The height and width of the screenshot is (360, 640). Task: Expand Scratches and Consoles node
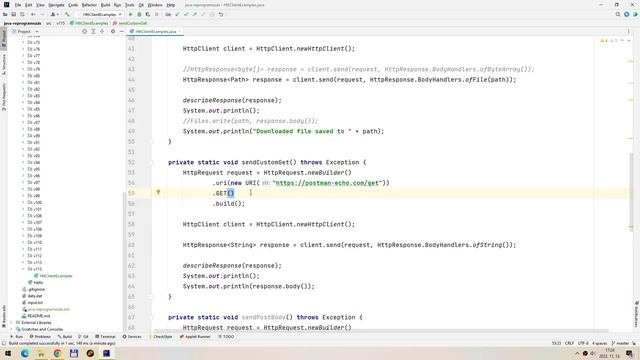(12, 329)
